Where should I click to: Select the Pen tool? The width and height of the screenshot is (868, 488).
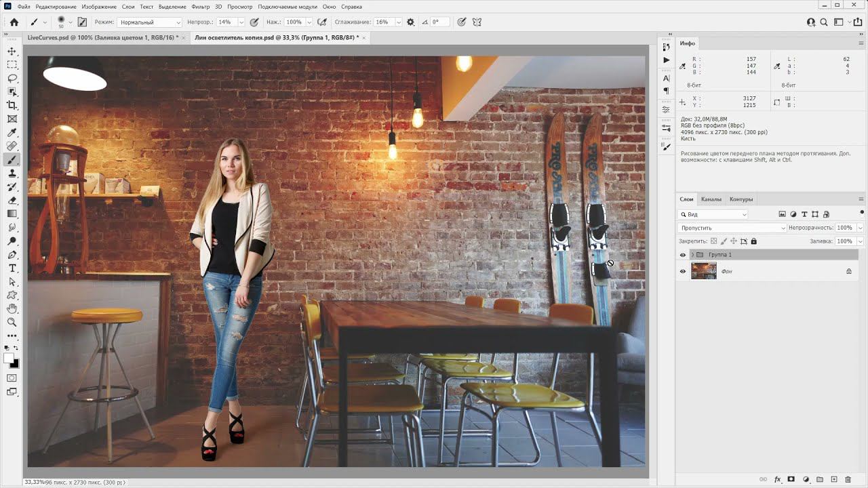[12, 255]
